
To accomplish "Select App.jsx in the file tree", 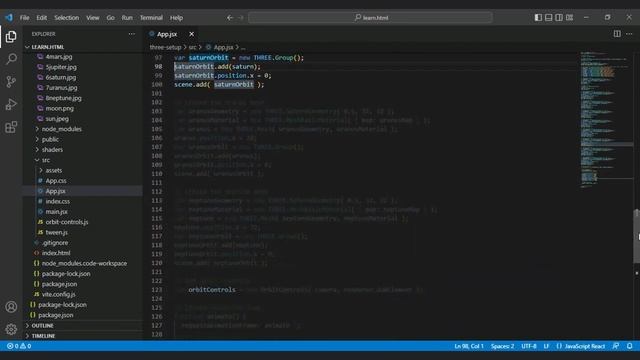I will [56, 191].
